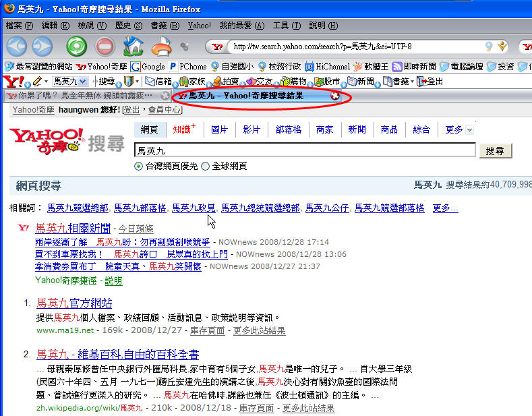Image resolution: width=532 pixels, height=416 pixels.
Task: Click Yahoo toolbar 搜尋 button
Action: (107, 82)
